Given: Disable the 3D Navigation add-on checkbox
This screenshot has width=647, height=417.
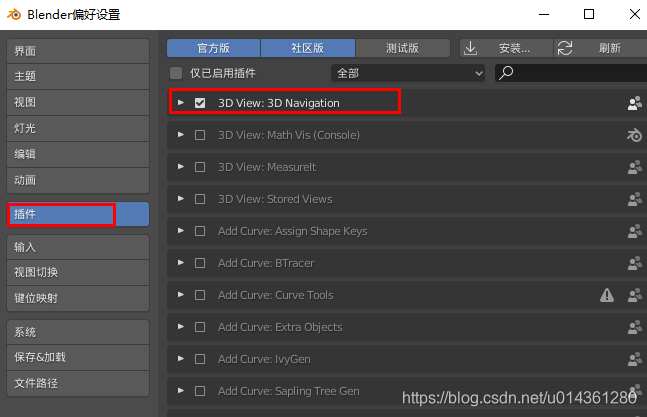Looking at the screenshot, I should (200, 103).
